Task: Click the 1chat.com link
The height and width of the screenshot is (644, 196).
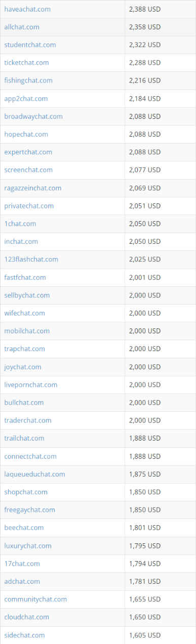Action: (20, 224)
